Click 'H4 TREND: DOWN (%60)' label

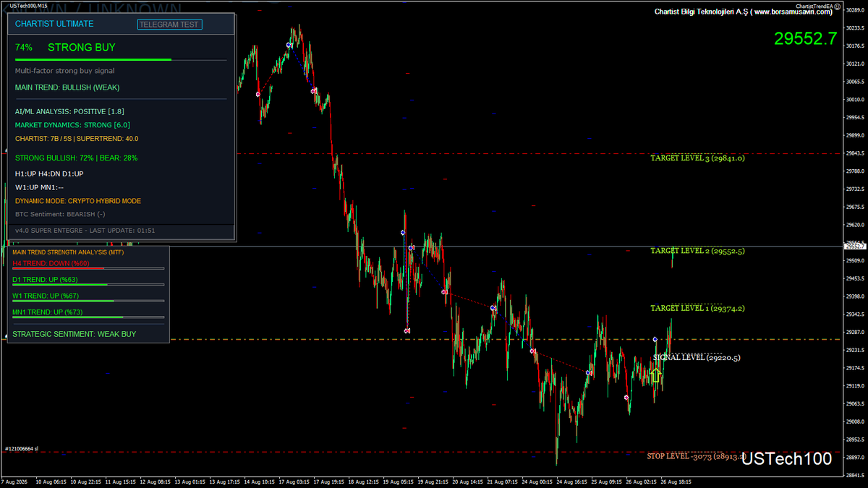tap(51, 263)
